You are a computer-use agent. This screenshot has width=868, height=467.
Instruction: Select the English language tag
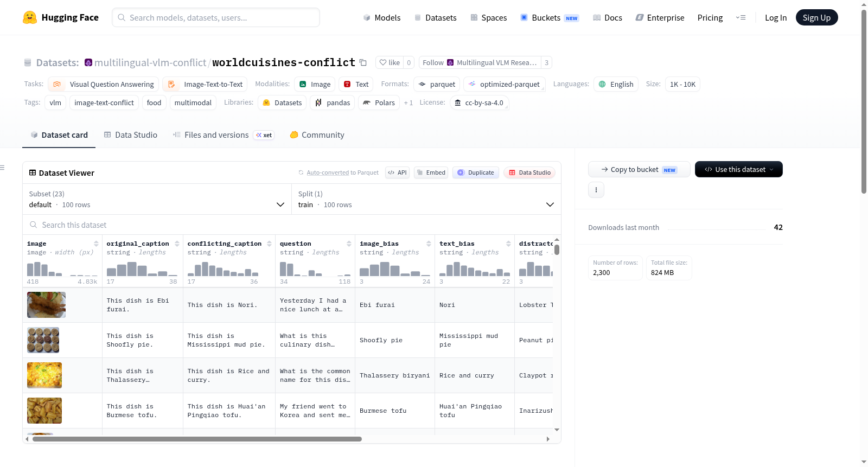(x=616, y=84)
